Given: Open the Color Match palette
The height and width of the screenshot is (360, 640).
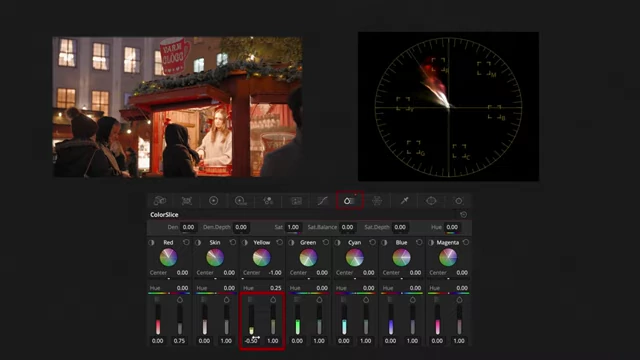Looking at the screenshot, I should click(x=187, y=200).
